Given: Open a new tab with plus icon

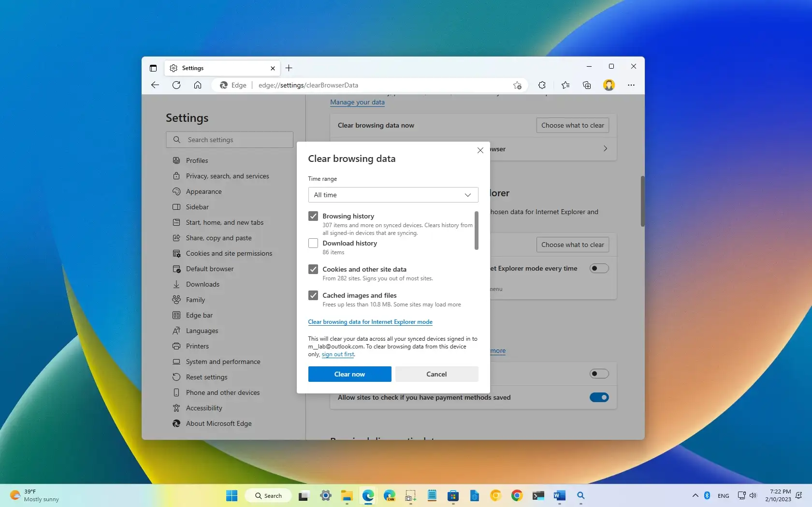Looking at the screenshot, I should tap(289, 68).
